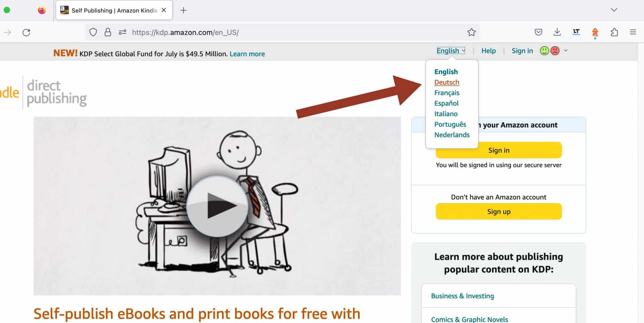The image size is (644, 323).
Task: Expand the feedback chevron beside faces
Action: [x=566, y=51]
